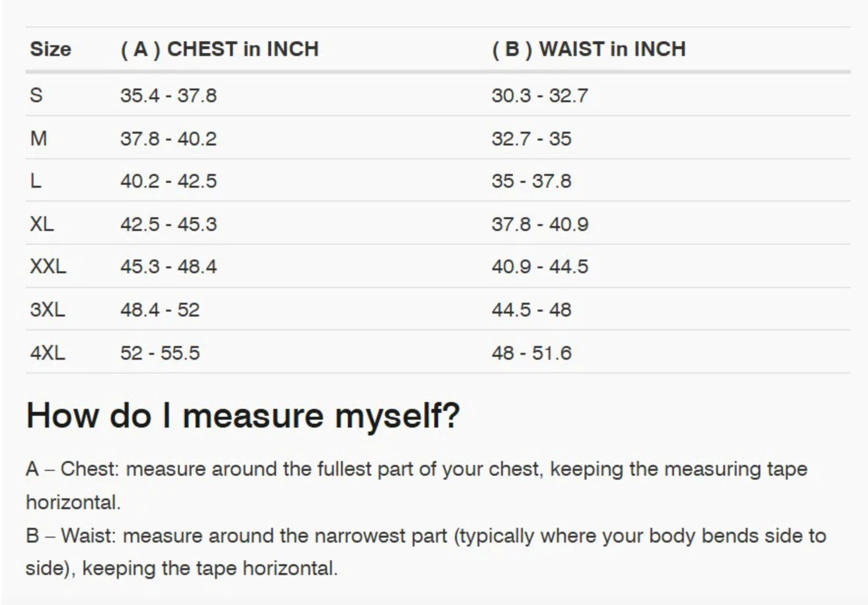868x605 pixels.
Task: Select the M size row label
Action: tap(39, 138)
